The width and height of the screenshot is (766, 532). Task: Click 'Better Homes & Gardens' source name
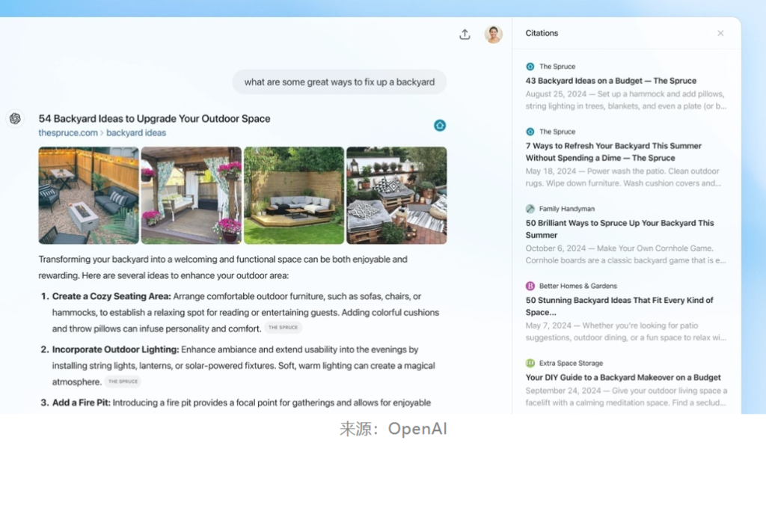578,286
